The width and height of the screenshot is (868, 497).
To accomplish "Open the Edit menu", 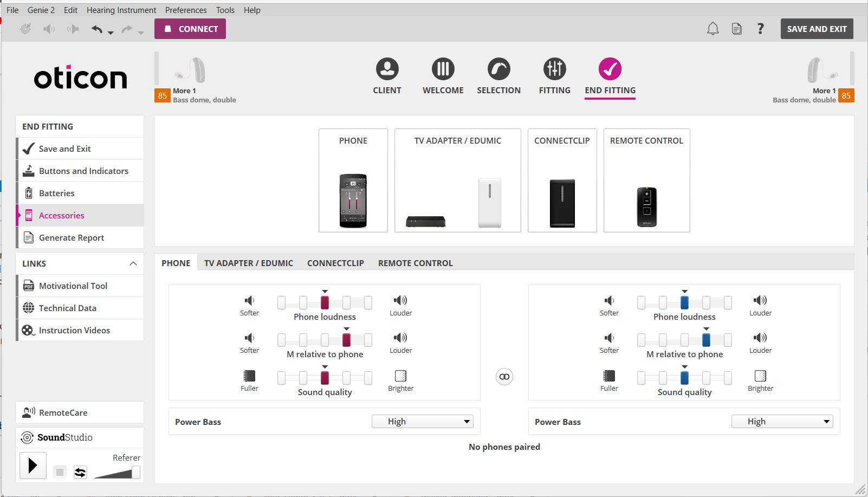I will (x=70, y=10).
